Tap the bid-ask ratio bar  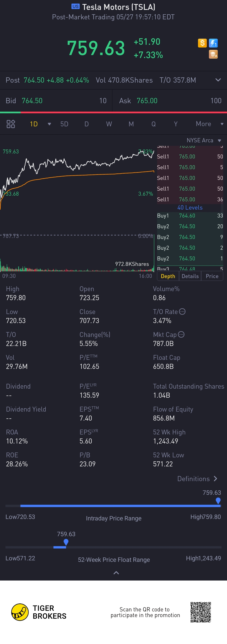113,112
